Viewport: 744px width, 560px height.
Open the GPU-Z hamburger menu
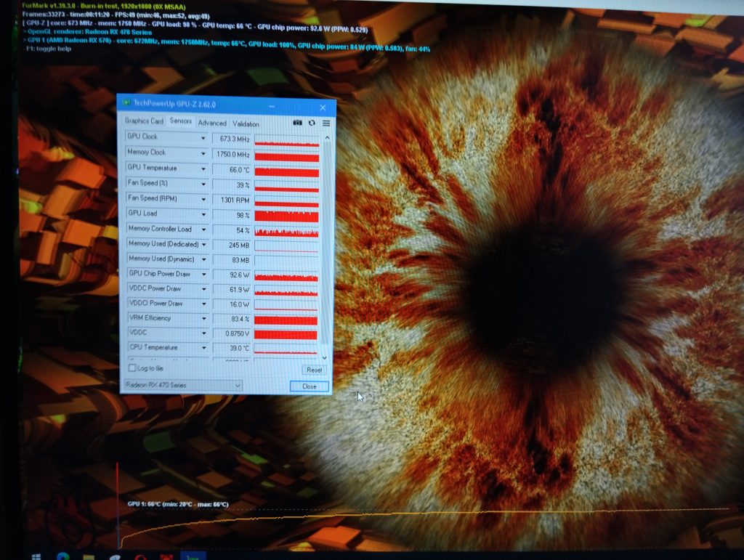click(326, 123)
